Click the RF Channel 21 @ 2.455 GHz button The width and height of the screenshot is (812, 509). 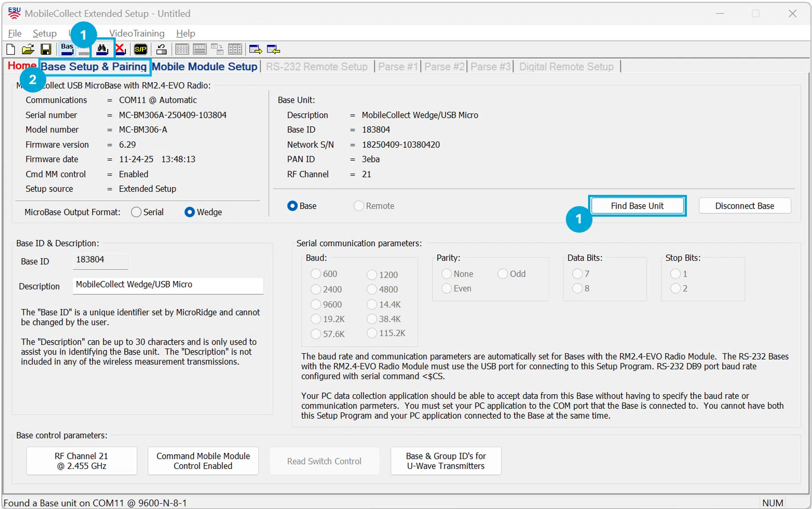tap(81, 461)
